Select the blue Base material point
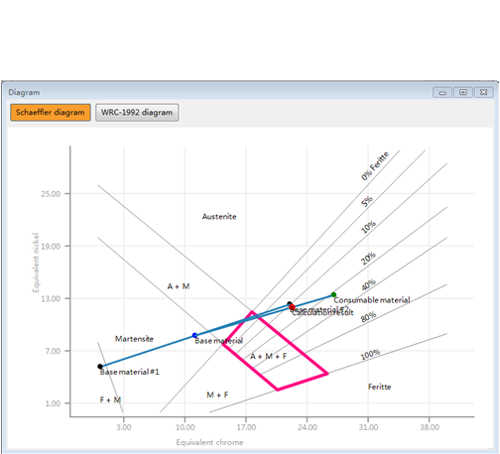The image size is (500, 454). coord(195,335)
